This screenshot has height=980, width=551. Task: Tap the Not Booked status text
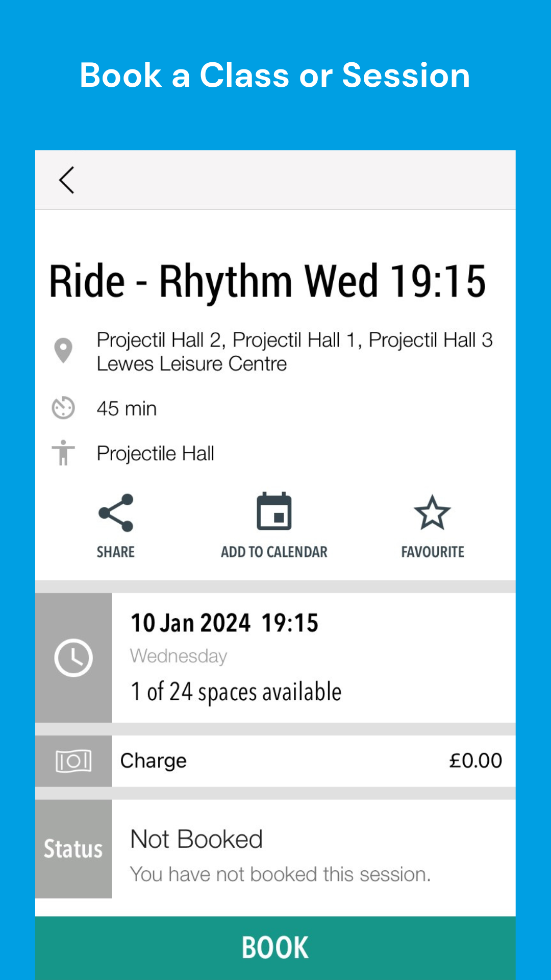(x=196, y=839)
